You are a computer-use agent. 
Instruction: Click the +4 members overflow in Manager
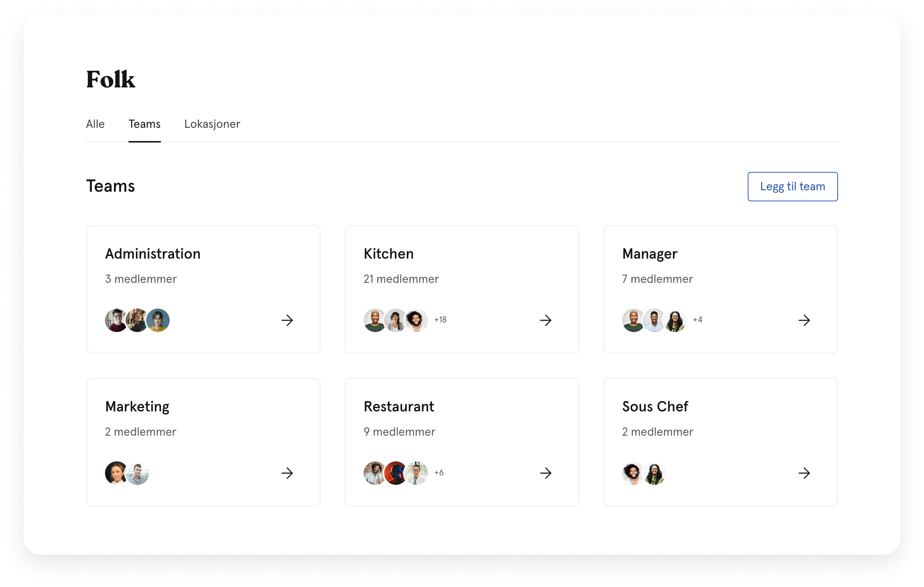tap(697, 320)
